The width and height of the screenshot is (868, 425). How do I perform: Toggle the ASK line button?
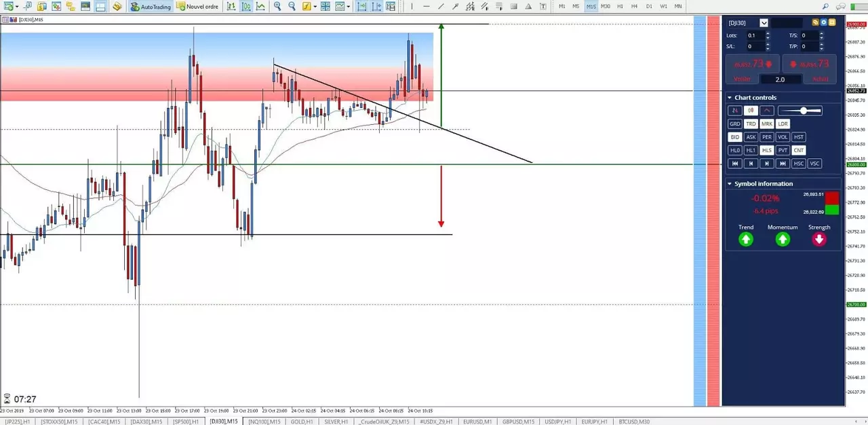(751, 137)
